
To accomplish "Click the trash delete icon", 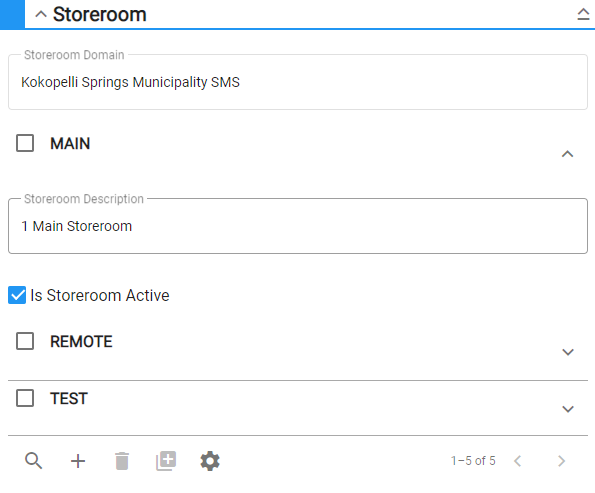I will point(122,461).
